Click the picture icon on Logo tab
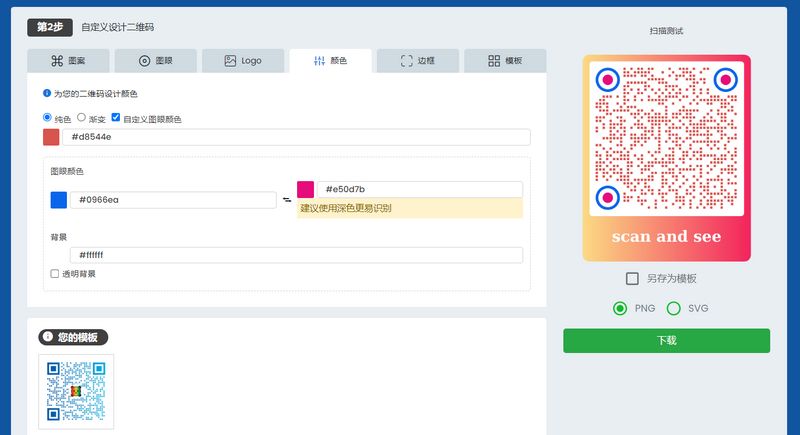This screenshot has height=435, width=800. pos(230,61)
